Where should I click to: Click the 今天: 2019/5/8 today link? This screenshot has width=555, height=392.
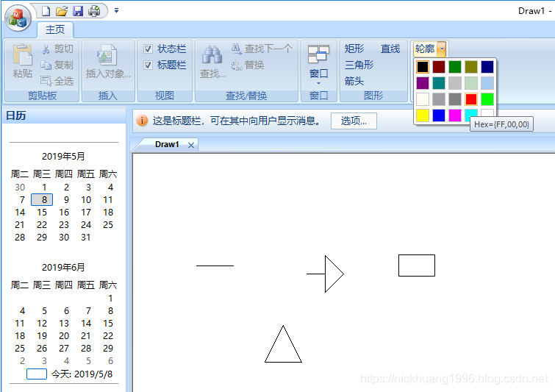coord(82,374)
